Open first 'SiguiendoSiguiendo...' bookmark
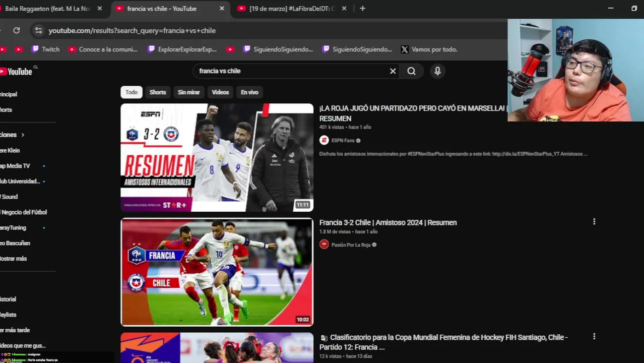Image resolution: width=644 pixels, height=363 pixels. point(278,49)
